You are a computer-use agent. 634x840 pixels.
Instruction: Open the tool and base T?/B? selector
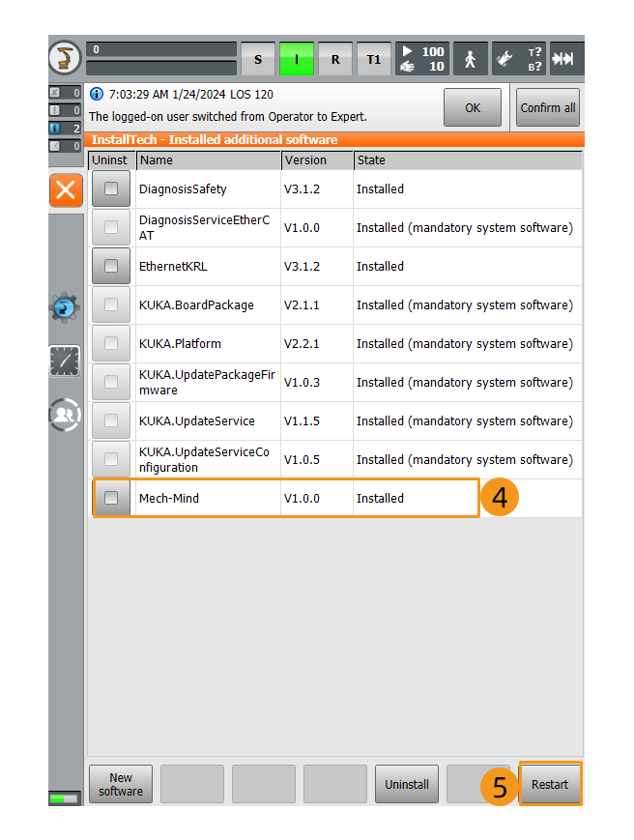point(519,58)
